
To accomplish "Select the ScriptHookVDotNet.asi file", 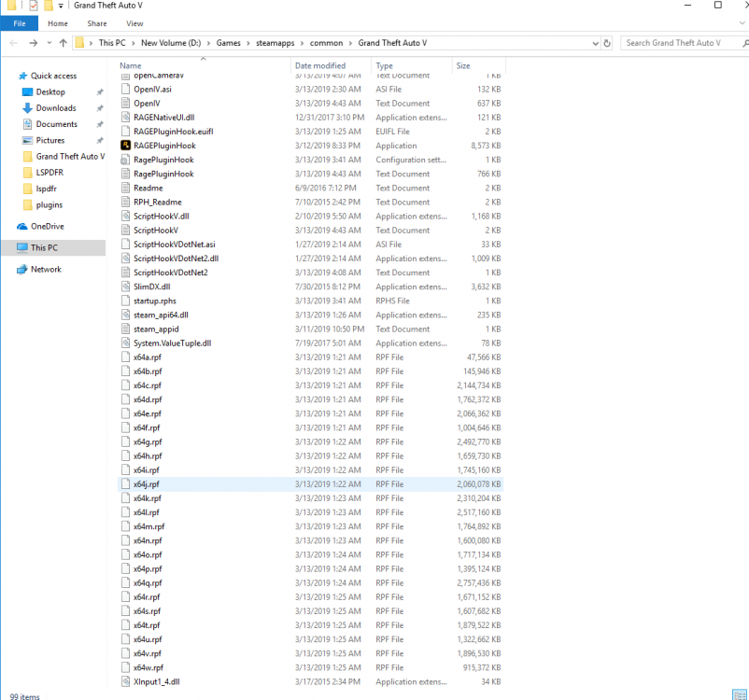I will coord(175,245).
